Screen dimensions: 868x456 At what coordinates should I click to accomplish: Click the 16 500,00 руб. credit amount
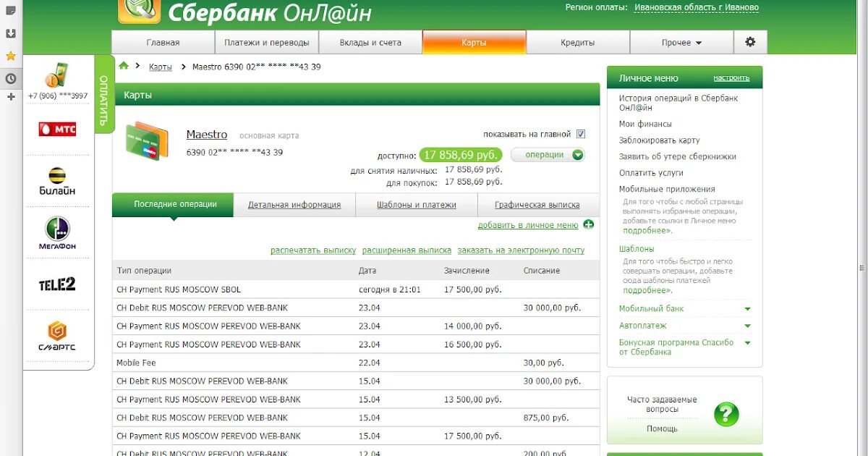(472, 345)
